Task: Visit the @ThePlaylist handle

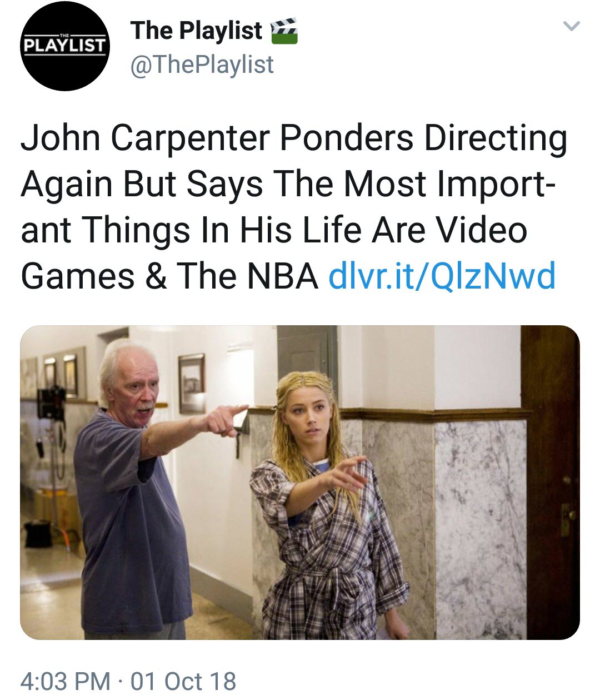Action: point(202,64)
